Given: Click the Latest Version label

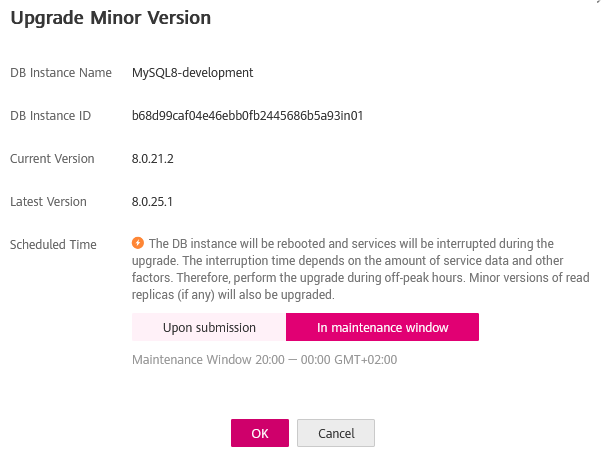Looking at the screenshot, I should [x=48, y=202].
